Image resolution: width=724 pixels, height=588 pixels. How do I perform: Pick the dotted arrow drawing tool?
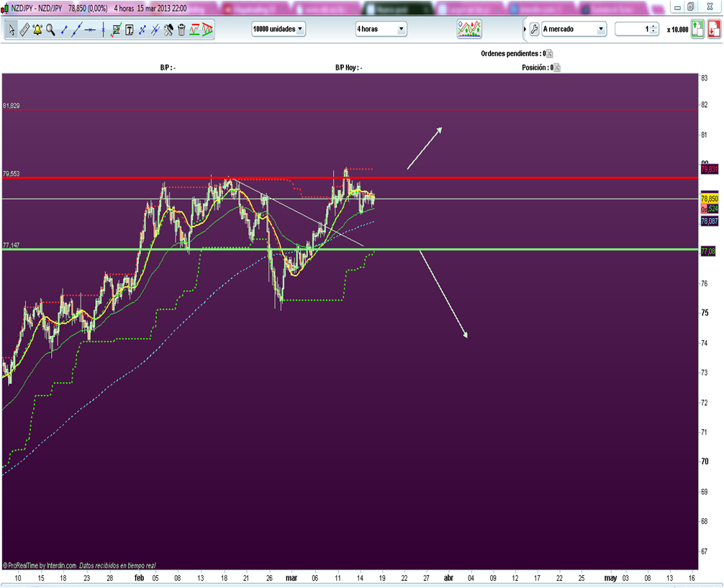142,30
